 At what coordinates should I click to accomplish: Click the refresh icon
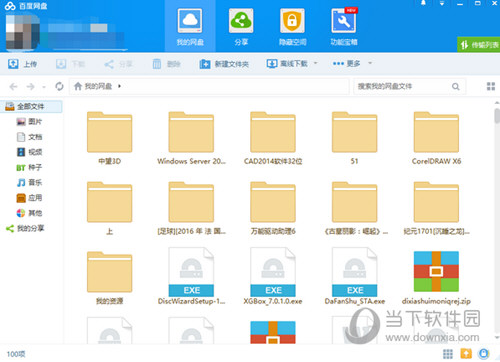click(x=59, y=87)
